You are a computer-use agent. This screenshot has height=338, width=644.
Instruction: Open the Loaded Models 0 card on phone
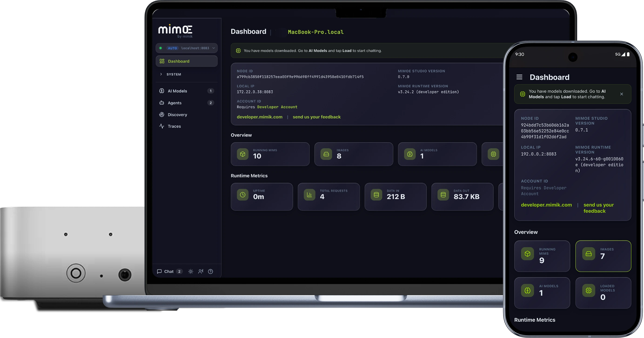point(603,293)
